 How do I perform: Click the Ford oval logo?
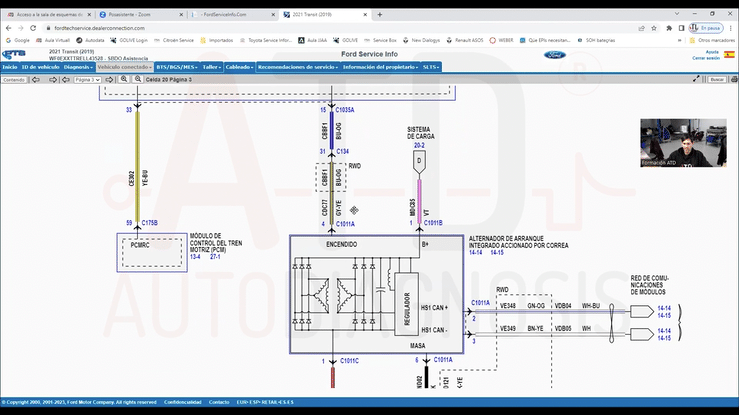[555, 55]
